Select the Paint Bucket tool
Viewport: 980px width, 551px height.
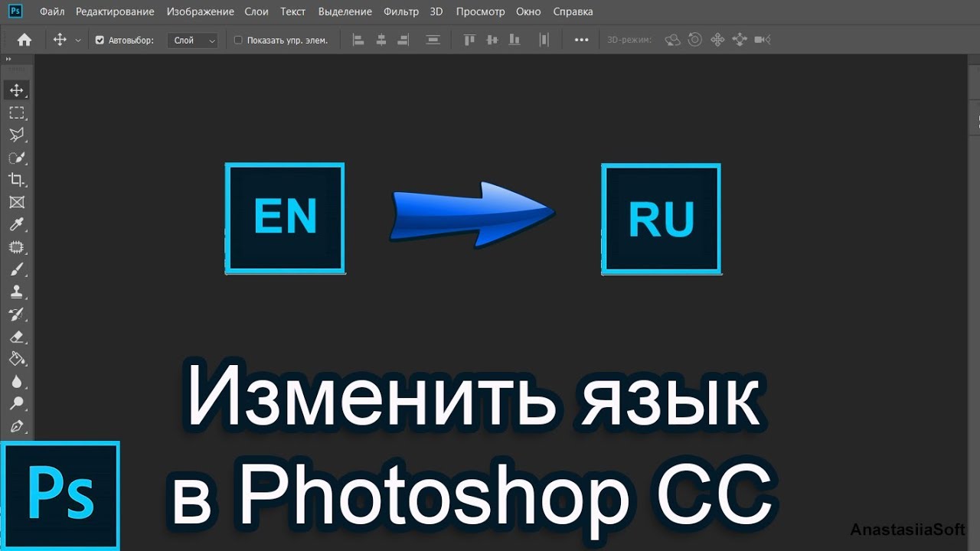[16, 359]
